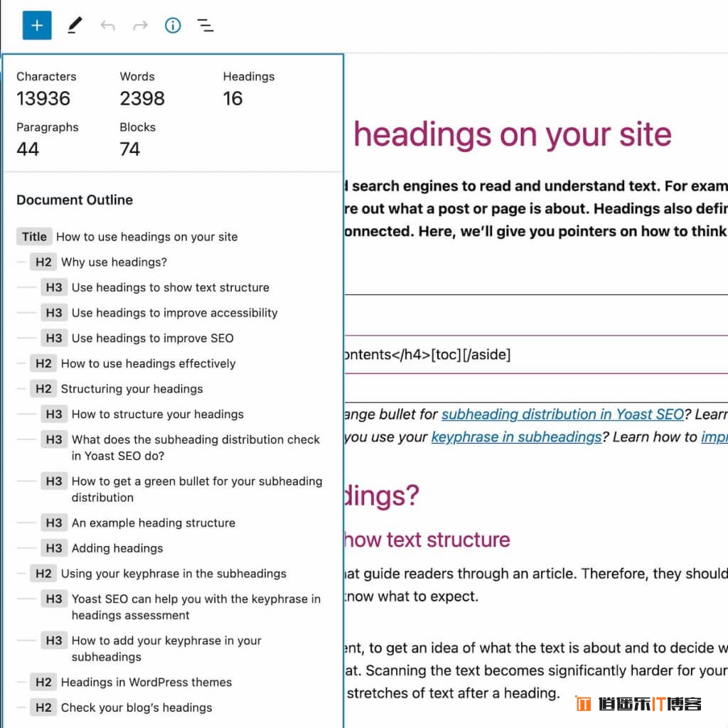Select 'Use headings to improve accessibility' entry
The height and width of the screenshot is (728, 728).
pyautogui.click(x=159, y=313)
